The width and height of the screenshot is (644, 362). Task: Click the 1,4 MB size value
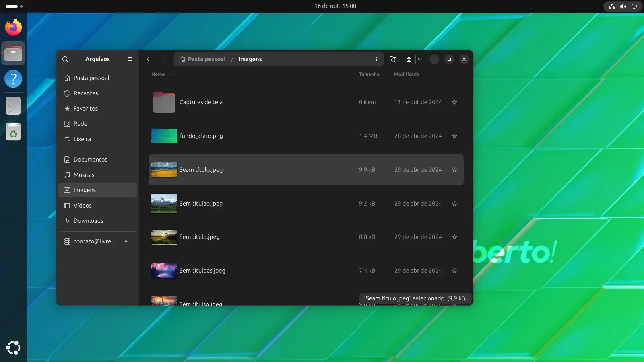(x=368, y=136)
